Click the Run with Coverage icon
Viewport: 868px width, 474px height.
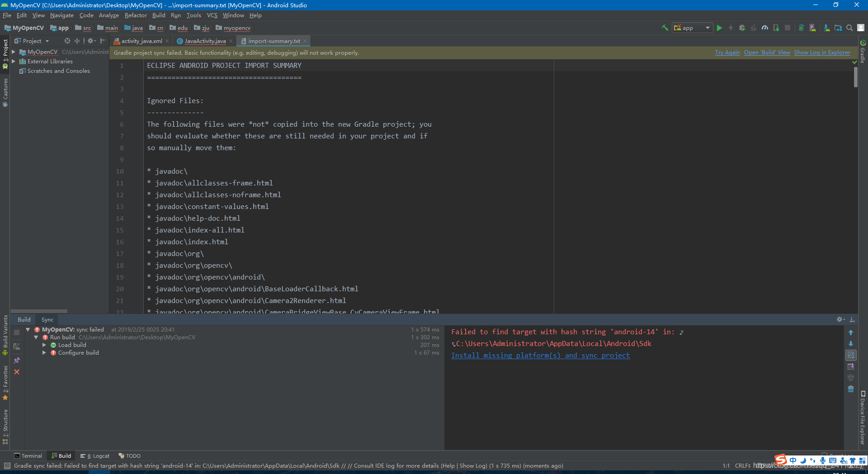[753, 28]
